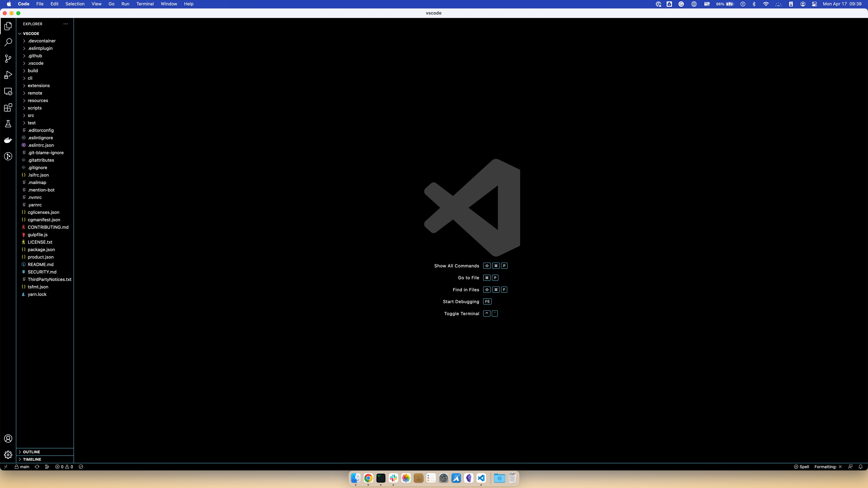Image resolution: width=868 pixels, height=488 pixels.
Task: Click the battery percentage indicator
Action: pyautogui.click(x=721, y=4)
